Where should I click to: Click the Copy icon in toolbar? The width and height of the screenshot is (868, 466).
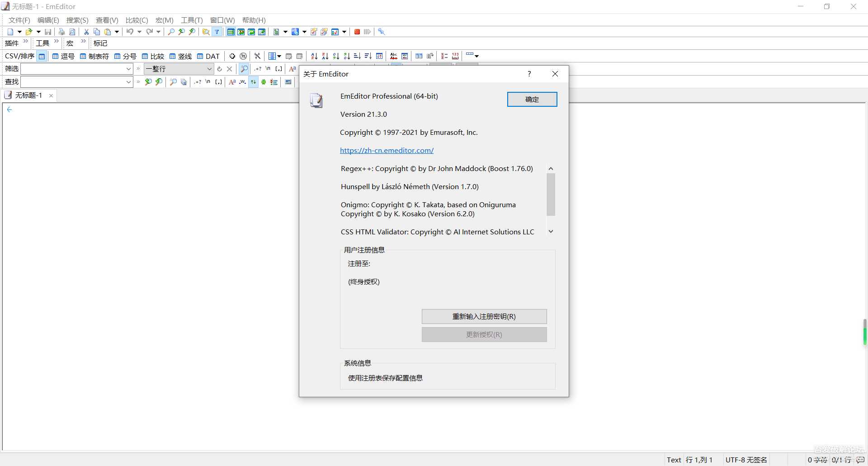tap(97, 32)
